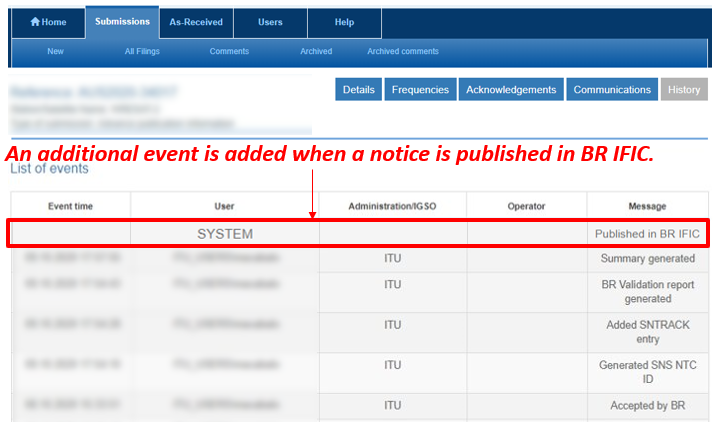Click the Event time column header
This screenshot has height=422, width=718.
tap(70, 206)
